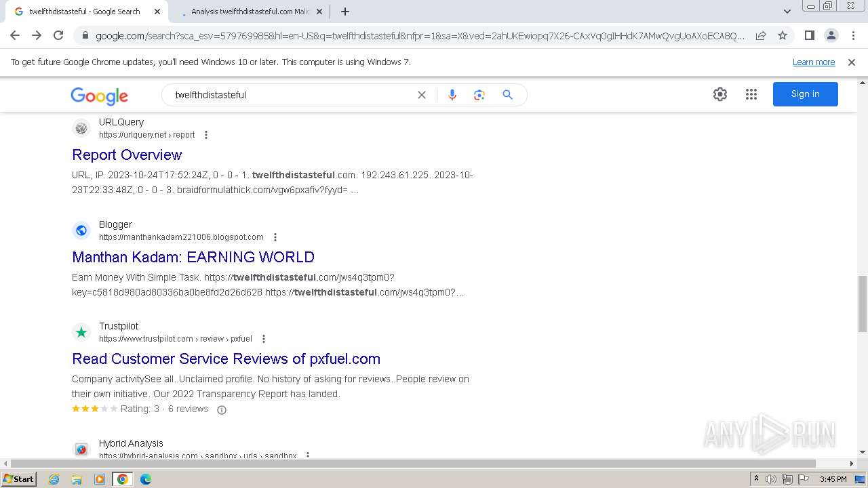The height and width of the screenshot is (488, 868).
Task: Open the Windows Start menu
Action: pyautogui.click(x=18, y=479)
